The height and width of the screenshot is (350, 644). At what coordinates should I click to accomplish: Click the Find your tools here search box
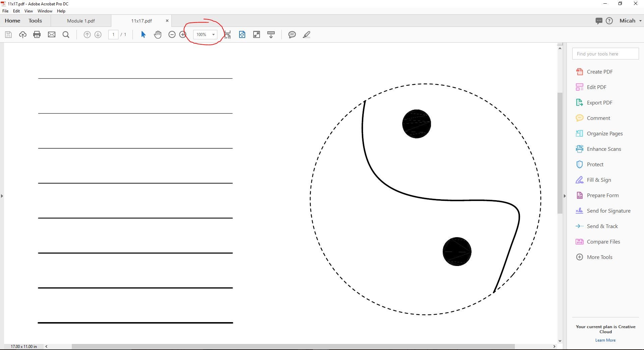click(x=605, y=54)
